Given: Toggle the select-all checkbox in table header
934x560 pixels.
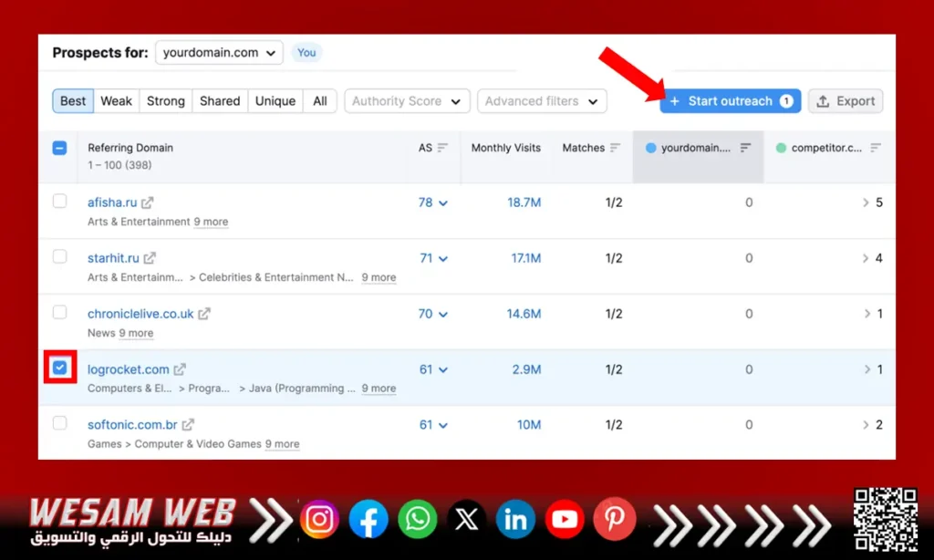Looking at the screenshot, I should click(x=60, y=148).
